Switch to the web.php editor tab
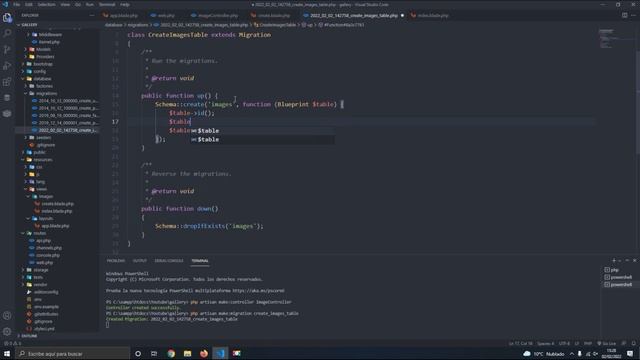Viewport: 640px width, 360px height. pos(163,16)
